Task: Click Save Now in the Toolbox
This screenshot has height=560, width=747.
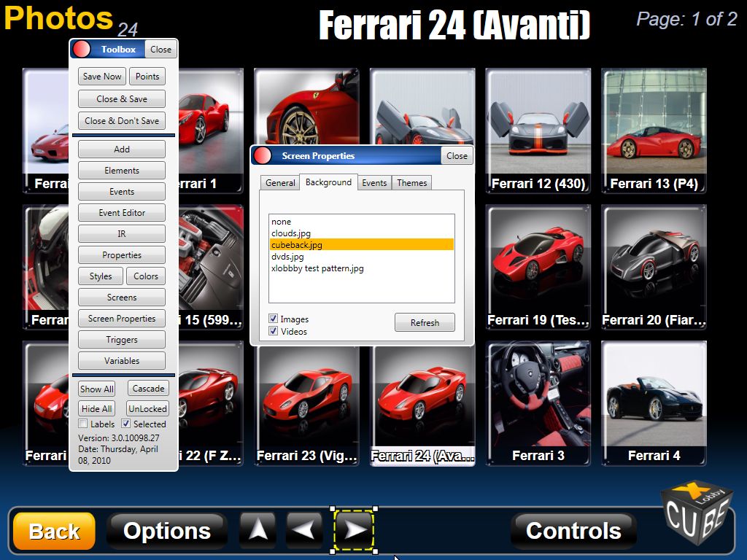Action: pos(102,76)
